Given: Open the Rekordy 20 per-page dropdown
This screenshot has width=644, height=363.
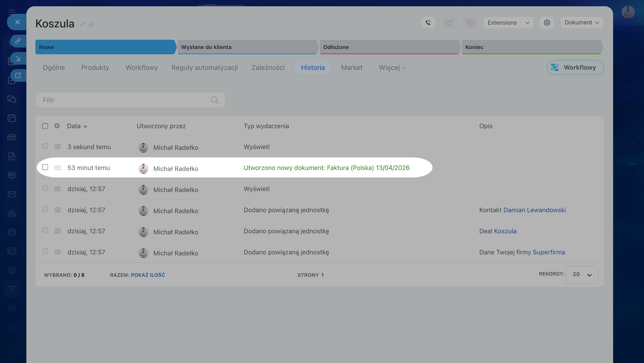Looking at the screenshot, I should (x=582, y=275).
